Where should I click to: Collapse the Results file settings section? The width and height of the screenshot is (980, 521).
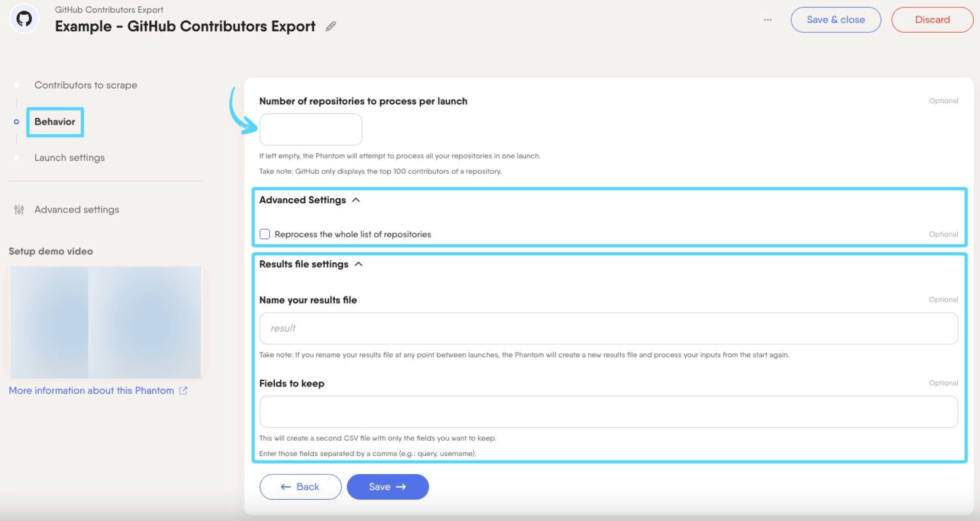[358, 264]
